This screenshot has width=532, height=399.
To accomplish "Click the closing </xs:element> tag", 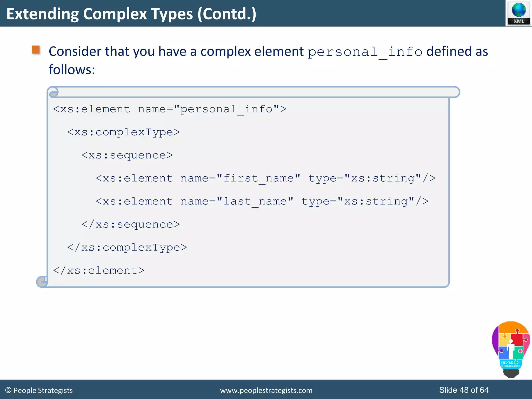I will coord(99,271).
